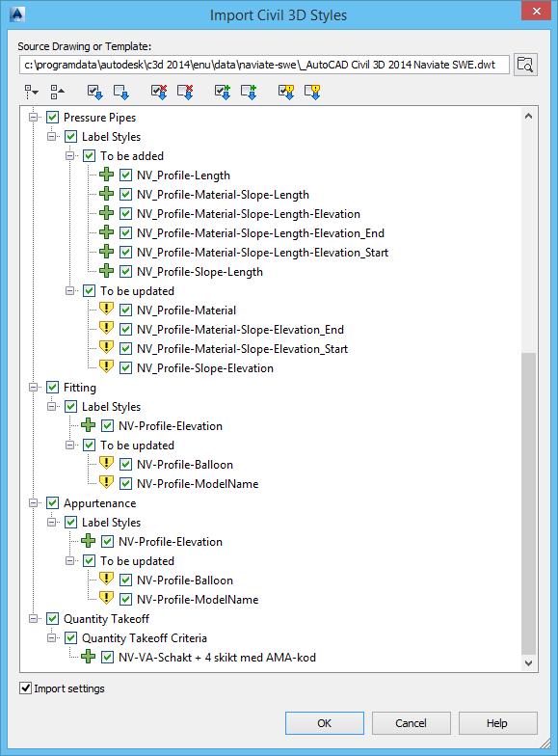
Task: Click green plus icon beside NV_Profile-Length
Action: pos(106,175)
